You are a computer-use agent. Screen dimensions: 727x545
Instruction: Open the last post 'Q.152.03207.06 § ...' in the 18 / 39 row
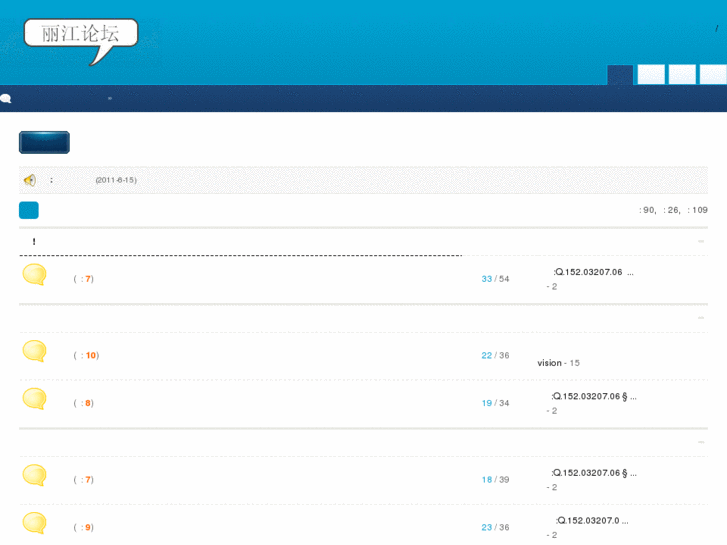pyautogui.click(x=594, y=473)
